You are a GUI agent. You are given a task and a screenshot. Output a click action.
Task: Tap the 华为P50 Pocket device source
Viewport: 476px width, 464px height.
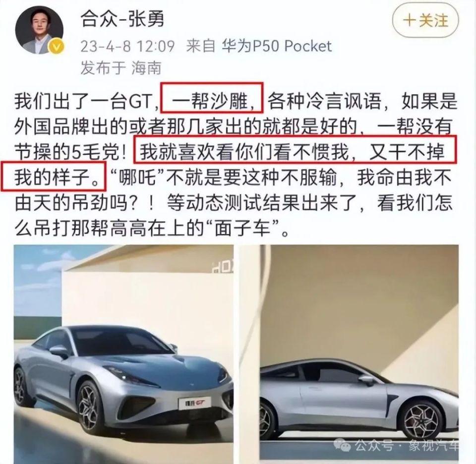point(277,47)
